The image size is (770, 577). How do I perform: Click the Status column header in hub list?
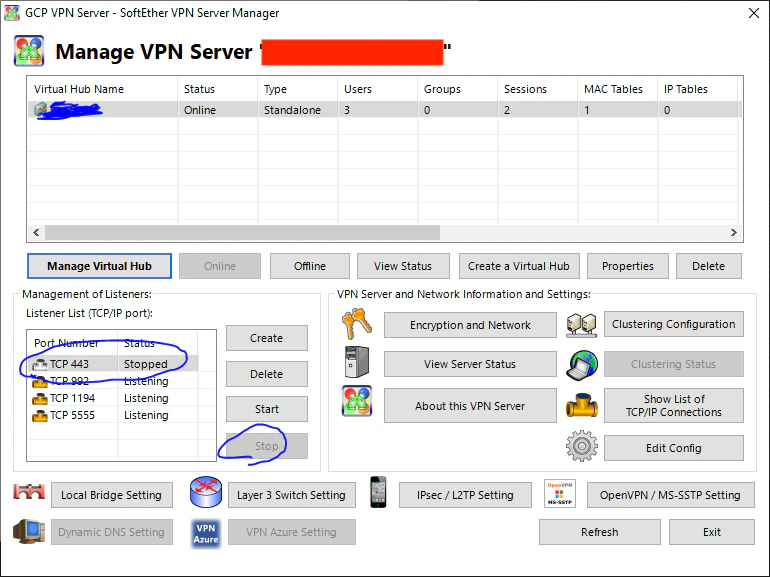(x=218, y=89)
